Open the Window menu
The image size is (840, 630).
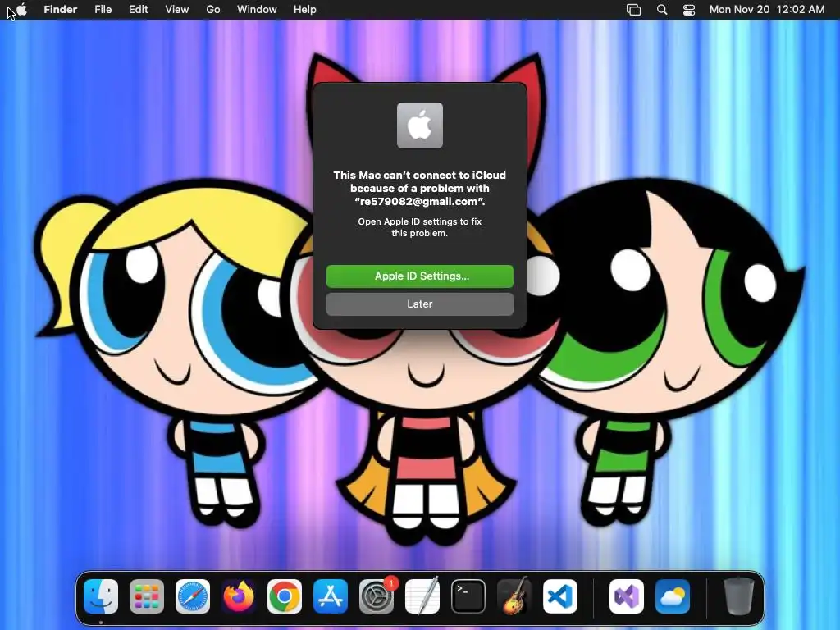click(x=257, y=10)
